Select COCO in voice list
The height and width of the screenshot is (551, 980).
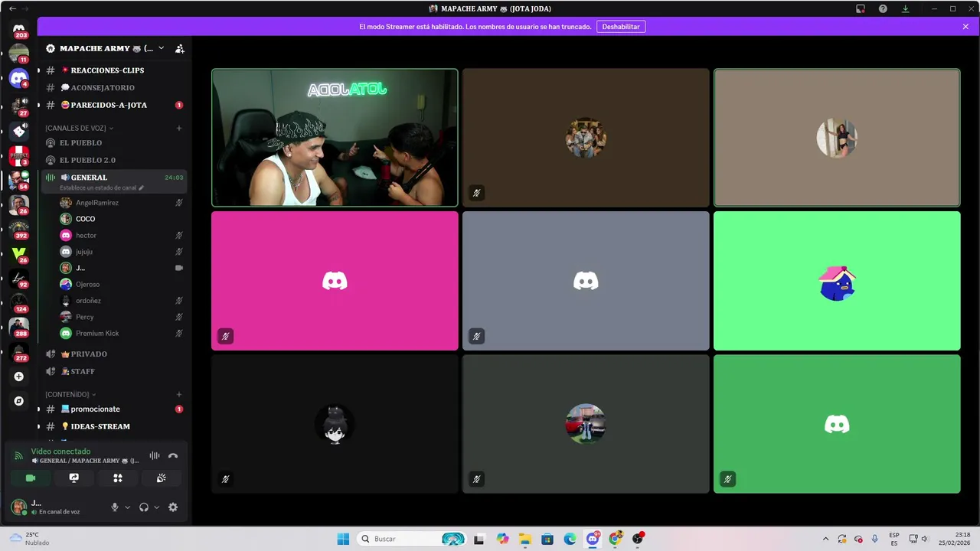click(x=121, y=219)
